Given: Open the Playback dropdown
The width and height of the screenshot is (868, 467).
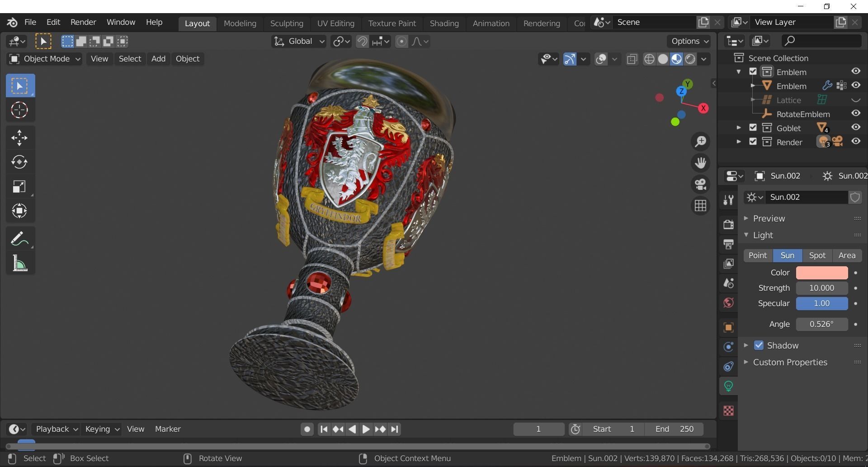Looking at the screenshot, I should (x=57, y=429).
